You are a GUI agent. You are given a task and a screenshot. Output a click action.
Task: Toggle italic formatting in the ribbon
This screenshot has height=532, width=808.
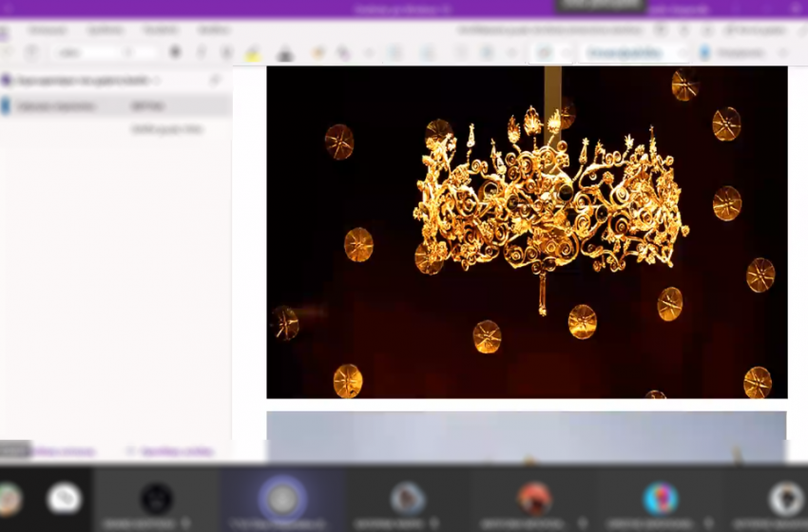click(202, 52)
